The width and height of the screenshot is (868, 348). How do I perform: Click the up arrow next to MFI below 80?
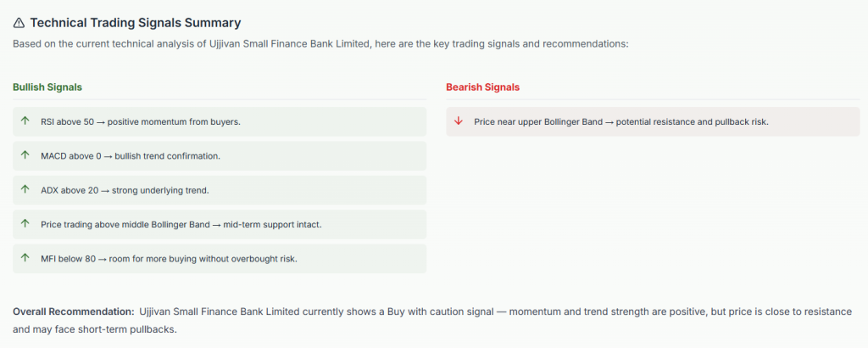[25, 258]
